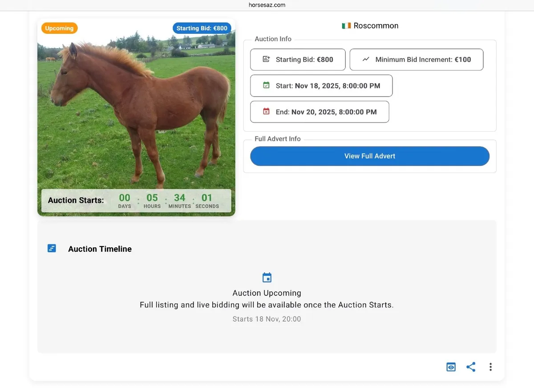
Task: Open the three-dot options menu
Action: pos(490,367)
